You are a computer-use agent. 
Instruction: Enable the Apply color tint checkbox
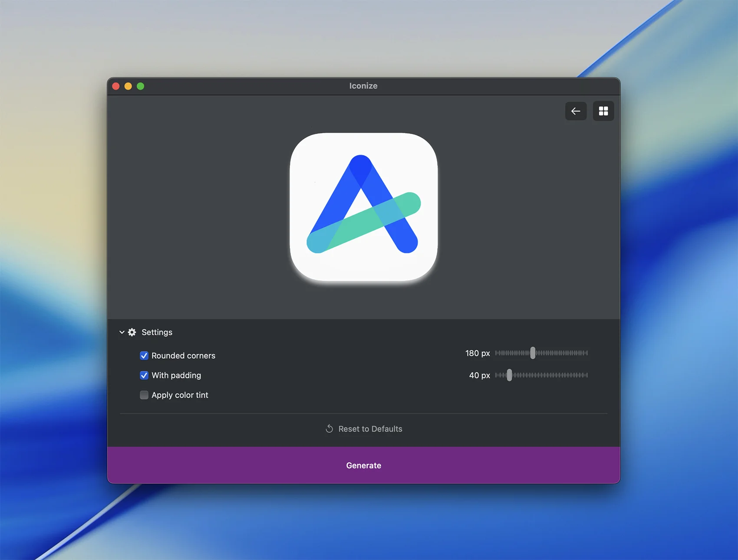click(x=144, y=395)
